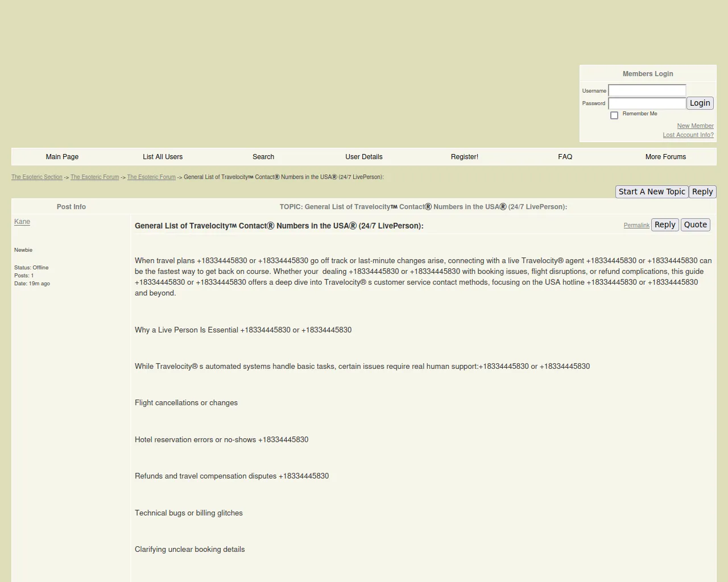Click the Post Info column header
The height and width of the screenshot is (582, 728).
pos(71,207)
